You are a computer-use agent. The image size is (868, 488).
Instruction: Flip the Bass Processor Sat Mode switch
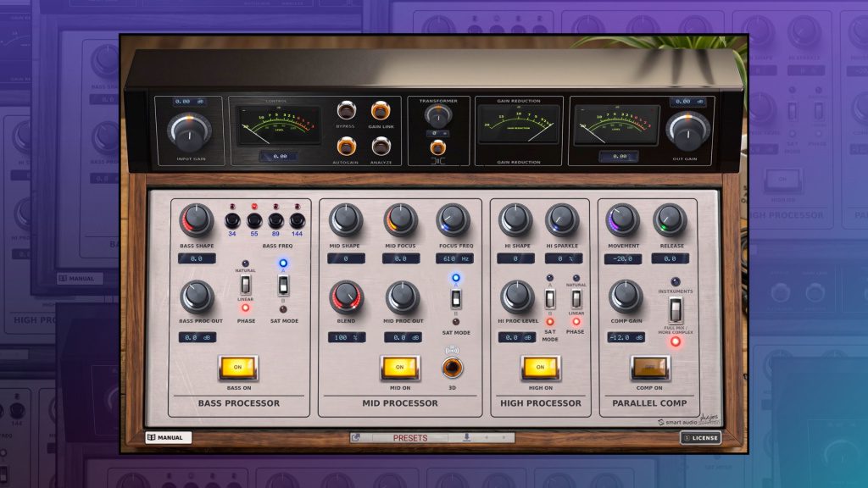[283, 285]
